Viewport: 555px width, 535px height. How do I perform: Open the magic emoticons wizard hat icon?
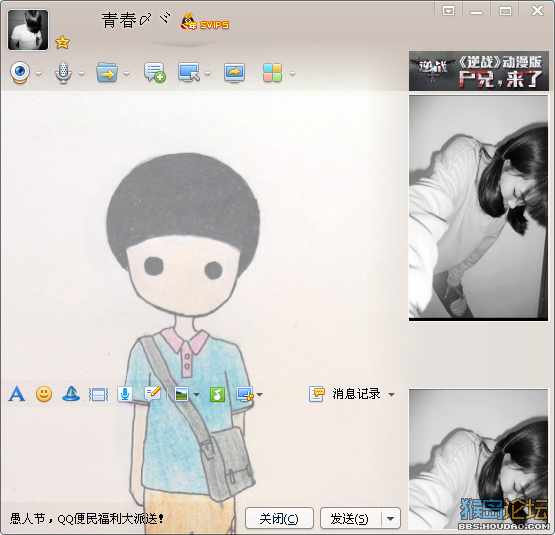71,393
